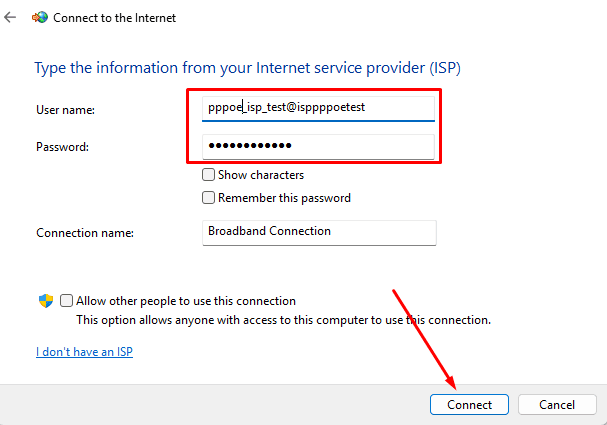Enable the Show characters checkbox

[x=209, y=175]
